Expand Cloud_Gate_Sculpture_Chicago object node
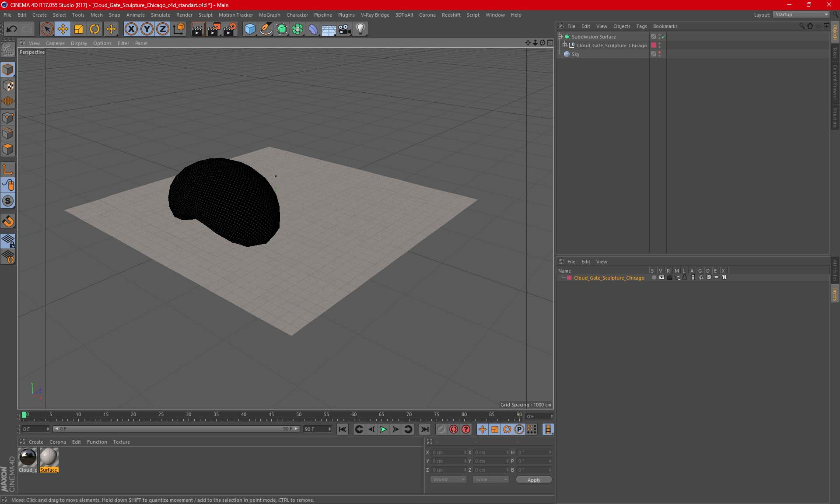Image resolution: width=840 pixels, height=504 pixels. [x=565, y=45]
